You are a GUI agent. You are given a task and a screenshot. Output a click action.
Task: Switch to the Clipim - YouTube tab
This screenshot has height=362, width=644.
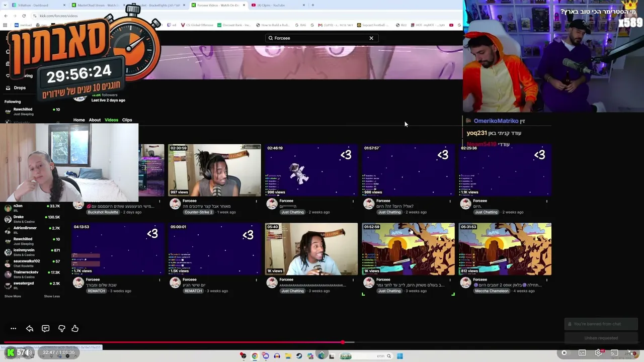[x=278, y=5]
